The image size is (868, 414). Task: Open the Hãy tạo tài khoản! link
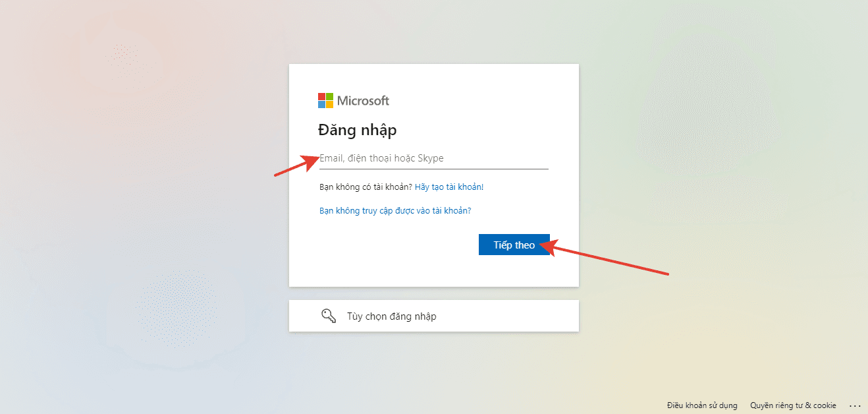pyautogui.click(x=449, y=187)
